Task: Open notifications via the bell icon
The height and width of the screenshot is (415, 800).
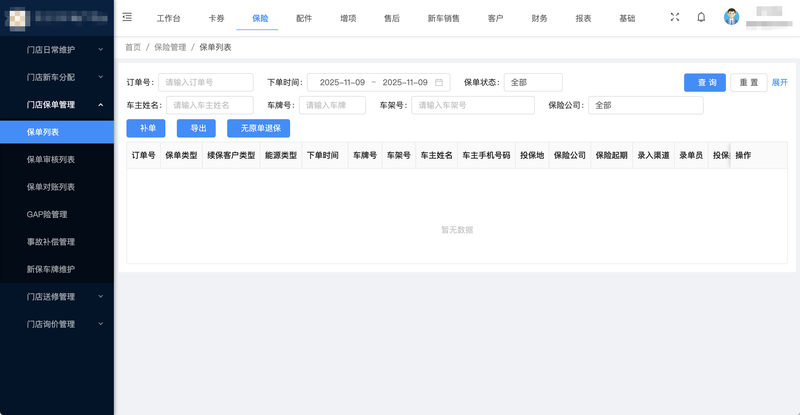Action: point(701,17)
